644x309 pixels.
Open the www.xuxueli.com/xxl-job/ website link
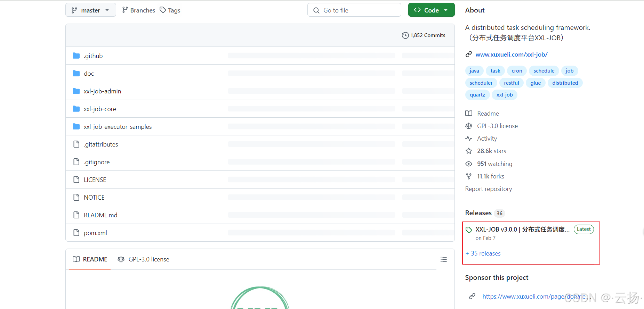pyautogui.click(x=512, y=55)
